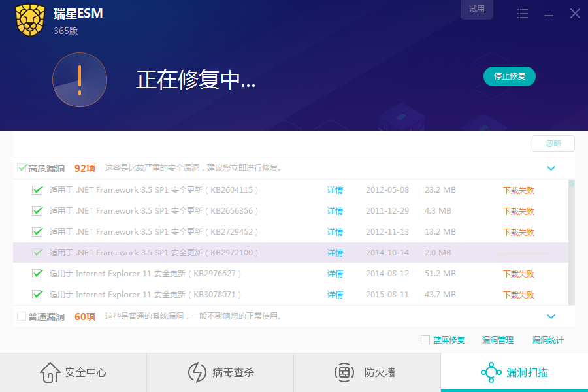Screen dimensions: 588x392
Task: Uncheck the KB2976627 Internet Explorer update checkbox
Action: coord(37,274)
